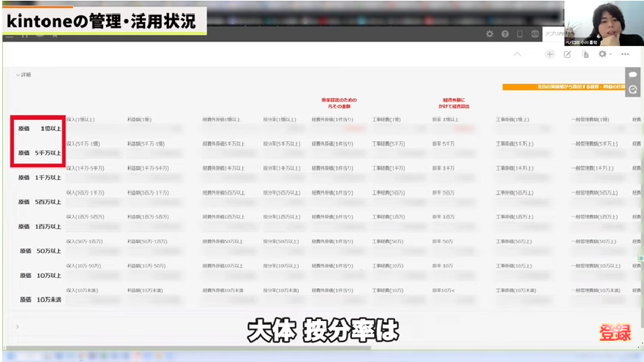644x362 pixels.
Task: Click the code brackets icon in header
Action: tap(536, 34)
